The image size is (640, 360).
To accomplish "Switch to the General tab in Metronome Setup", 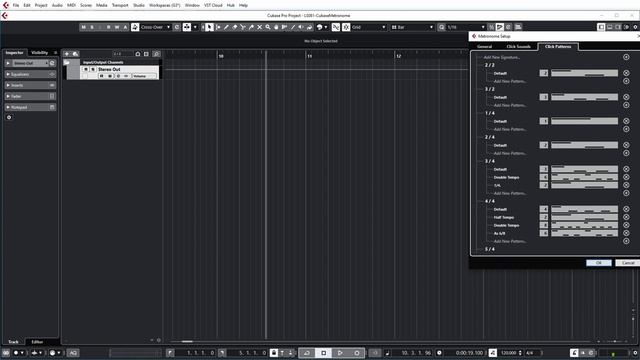I will pyautogui.click(x=484, y=47).
